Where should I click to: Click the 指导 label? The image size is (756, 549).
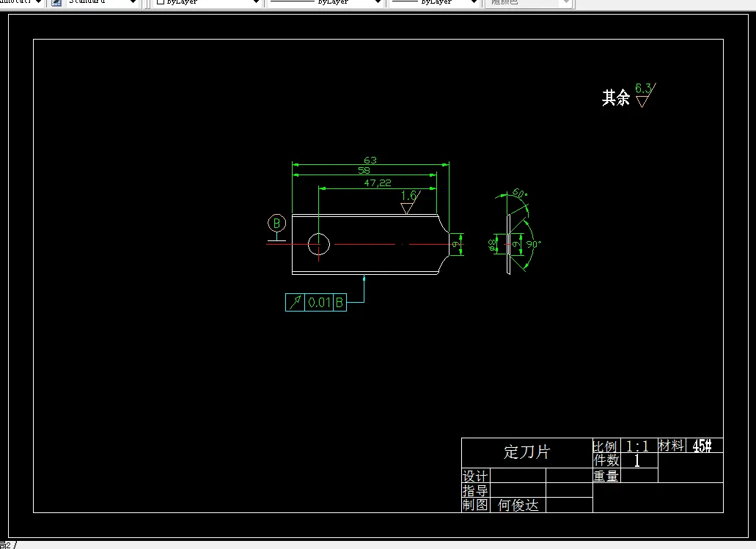475,490
